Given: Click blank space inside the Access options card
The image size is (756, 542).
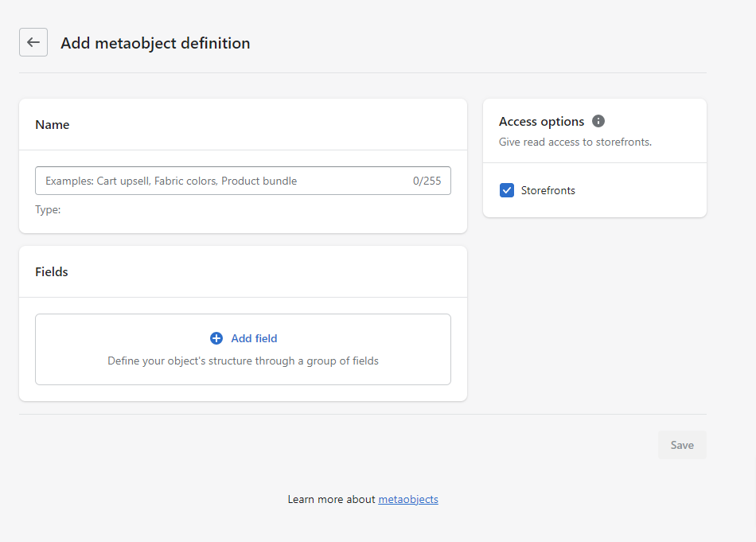Looking at the screenshot, I should (641, 190).
